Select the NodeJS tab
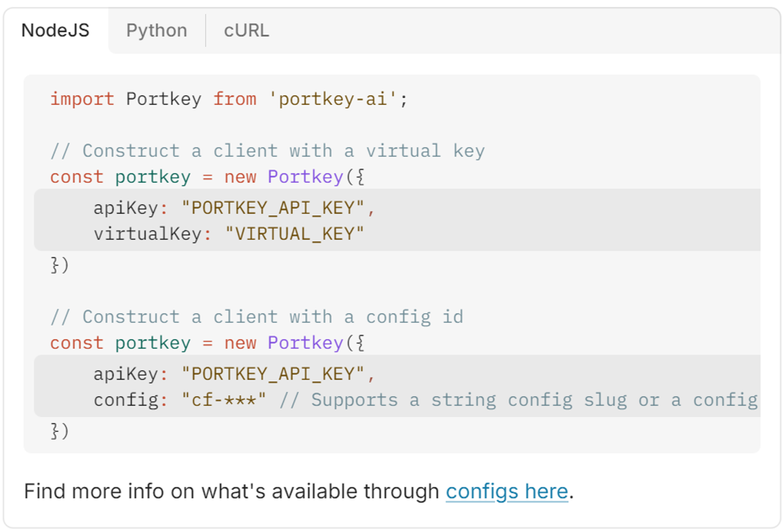 coord(56,30)
